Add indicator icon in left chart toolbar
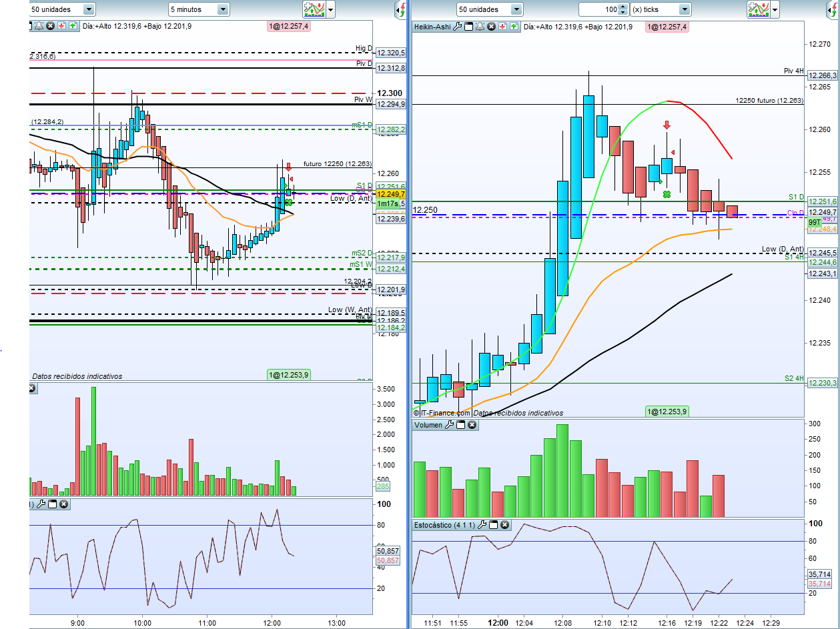 pyautogui.click(x=314, y=9)
